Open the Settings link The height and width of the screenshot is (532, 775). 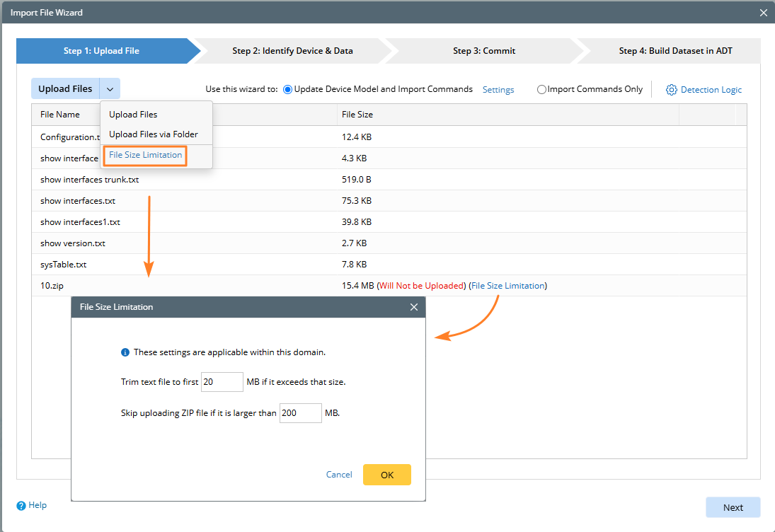pyautogui.click(x=498, y=90)
